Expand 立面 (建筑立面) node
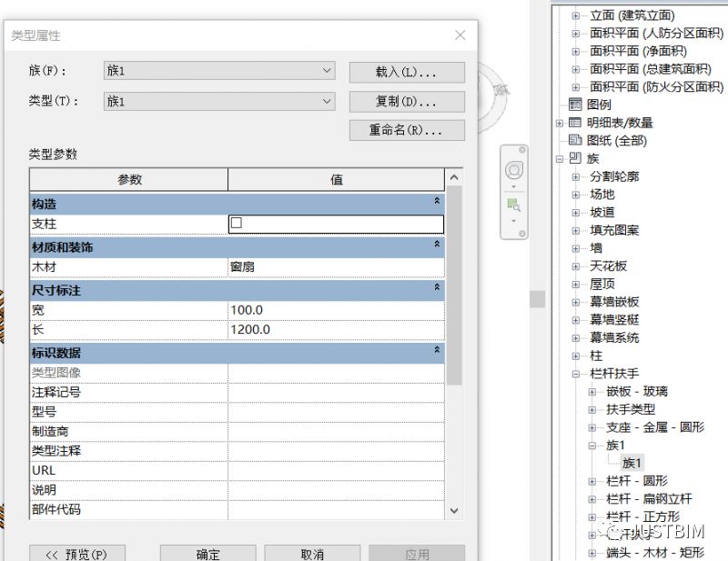The width and height of the screenshot is (728, 561). 576,15
